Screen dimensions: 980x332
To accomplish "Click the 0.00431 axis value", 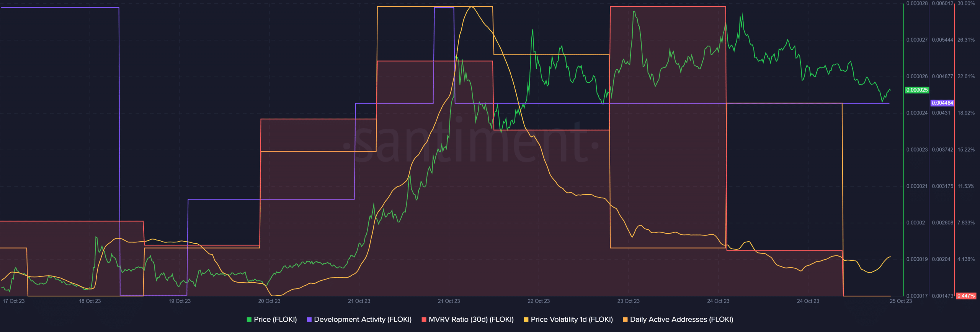I will pos(941,113).
